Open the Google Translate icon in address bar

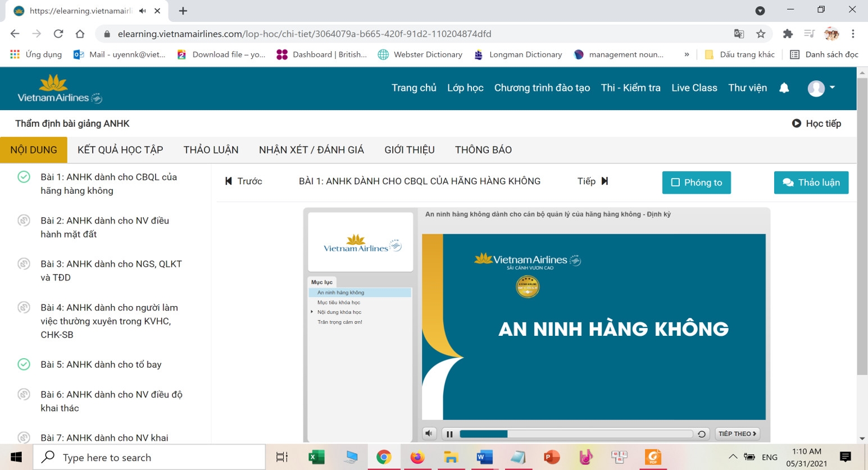point(738,34)
